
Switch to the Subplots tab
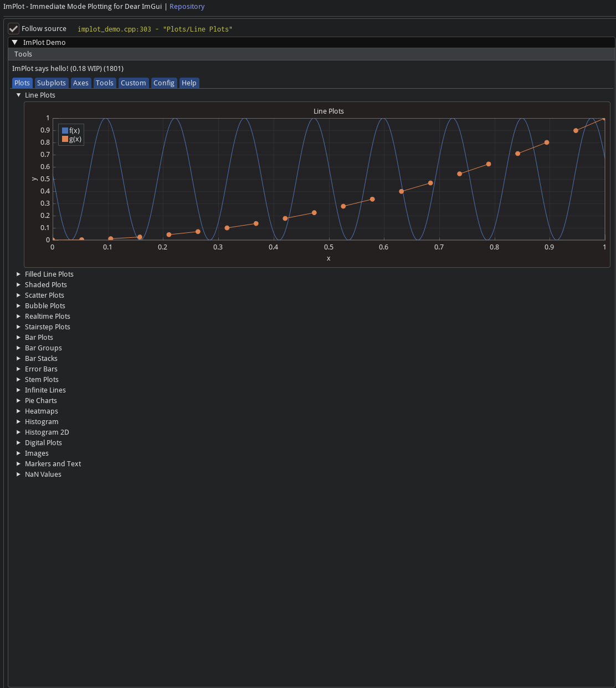click(51, 83)
